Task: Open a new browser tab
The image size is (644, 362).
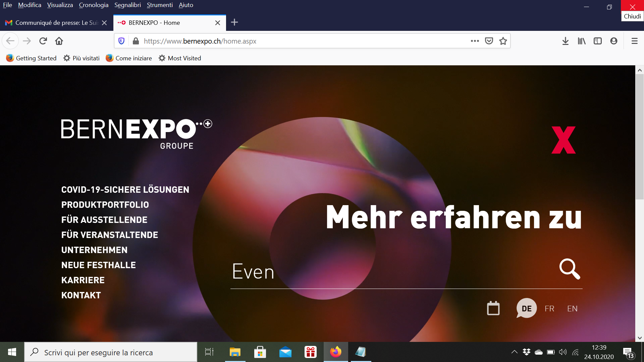Action: 234,22
